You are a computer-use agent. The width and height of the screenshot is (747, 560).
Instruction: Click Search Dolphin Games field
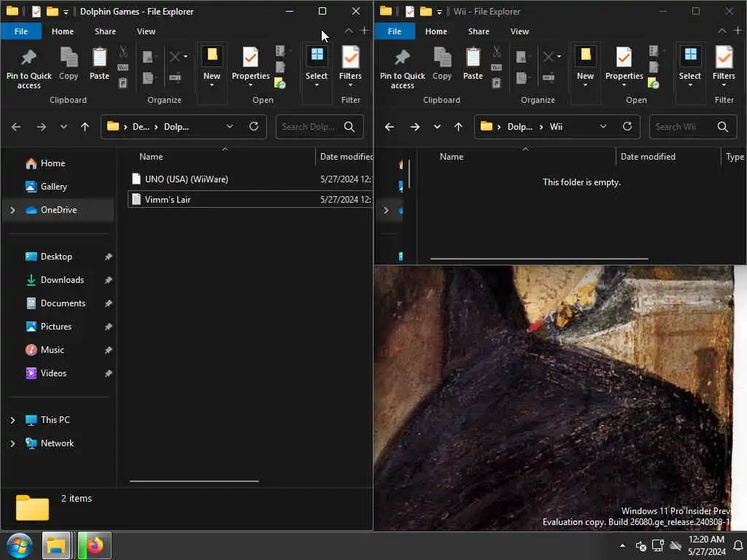(x=320, y=127)
